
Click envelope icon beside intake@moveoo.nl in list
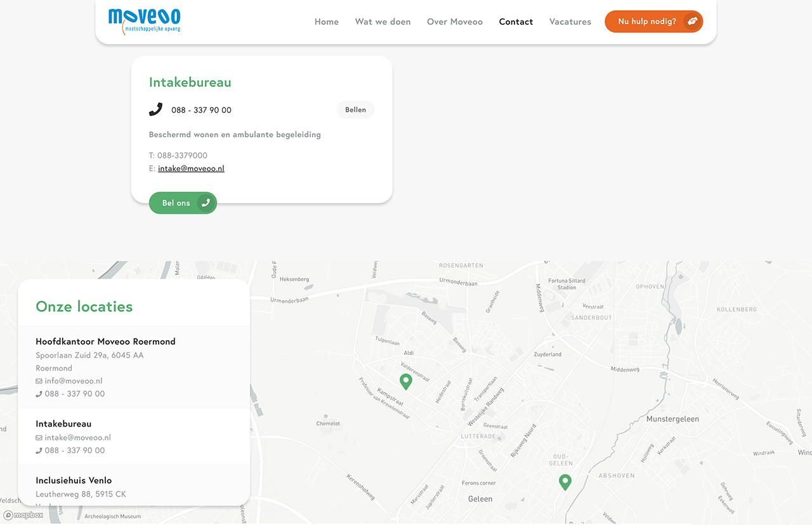click(39, 438)
